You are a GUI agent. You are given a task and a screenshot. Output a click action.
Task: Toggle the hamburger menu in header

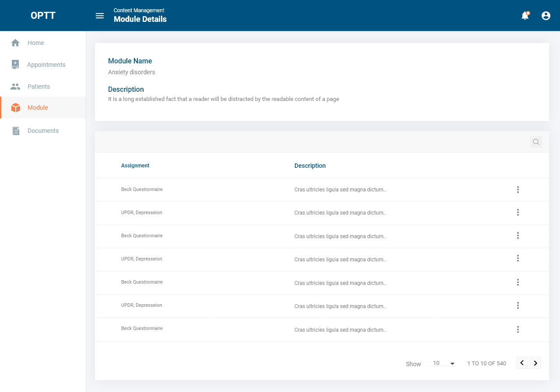click(100, 16)
